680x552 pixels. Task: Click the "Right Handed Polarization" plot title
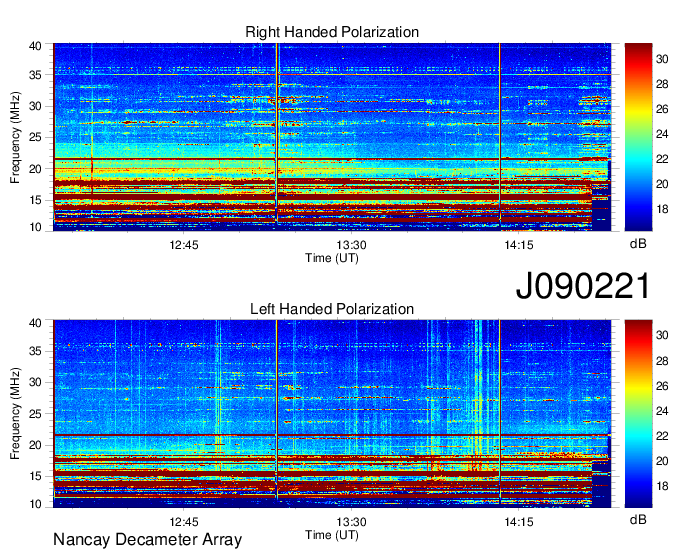(332, 32)
